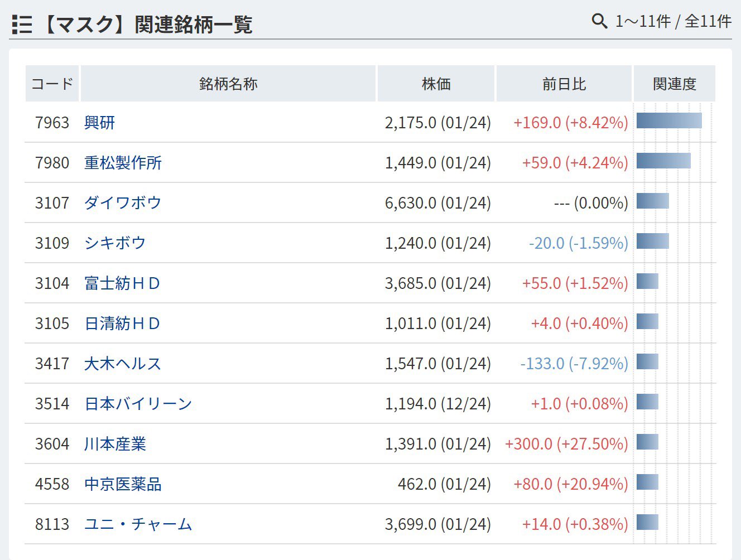Click the 株価 column header
This screenshot has height=560, width=741.
click(x=436, y=84)
